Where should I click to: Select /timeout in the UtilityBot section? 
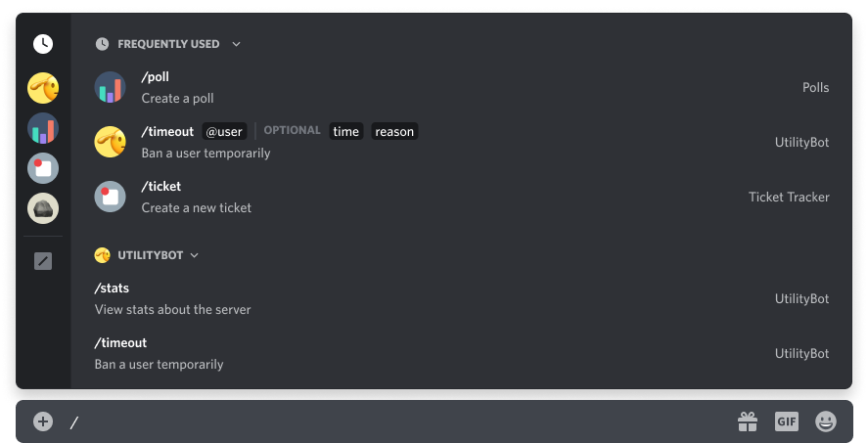[462, 353]
